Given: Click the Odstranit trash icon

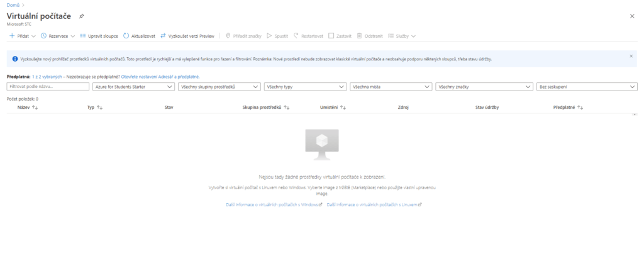Looking at the screenshot, I should coord(360,36).
